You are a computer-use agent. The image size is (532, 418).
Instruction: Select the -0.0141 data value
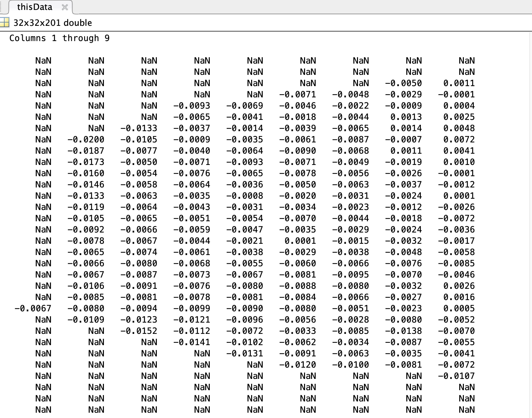click(192, 342)
